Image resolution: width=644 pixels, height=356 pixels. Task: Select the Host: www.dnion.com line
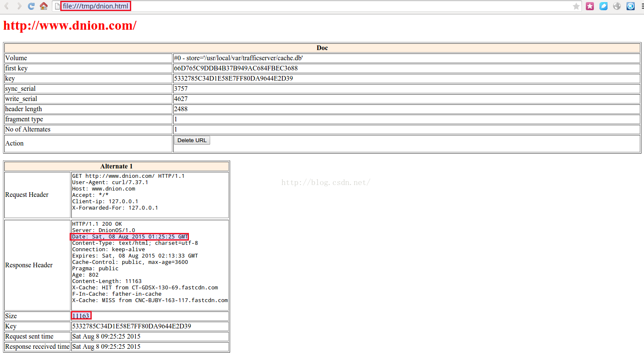[x=104, y=189]
